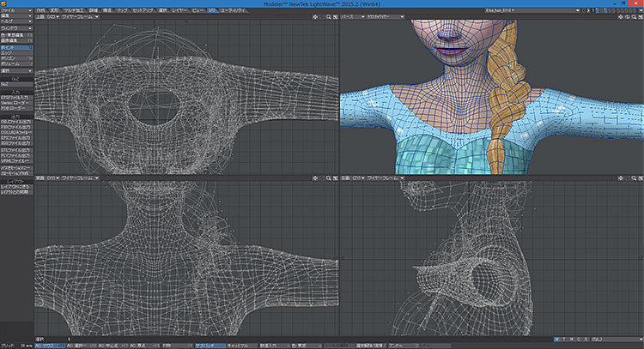The image size is (644, 349).
Task: Click the rotate icon in top viewport header
Action: tap(322, 17)
